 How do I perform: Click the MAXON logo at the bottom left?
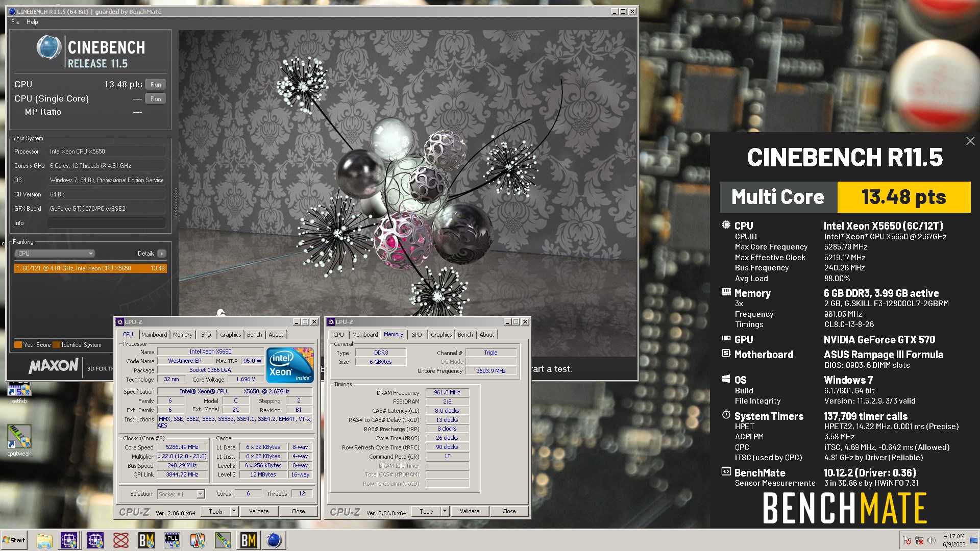(54, 366)
